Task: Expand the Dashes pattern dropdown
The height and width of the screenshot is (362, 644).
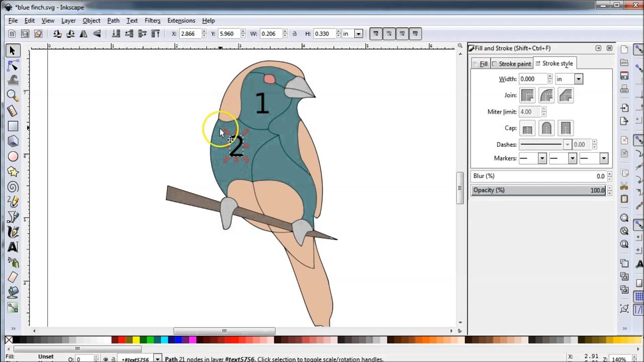Action: tap(545, 144)
